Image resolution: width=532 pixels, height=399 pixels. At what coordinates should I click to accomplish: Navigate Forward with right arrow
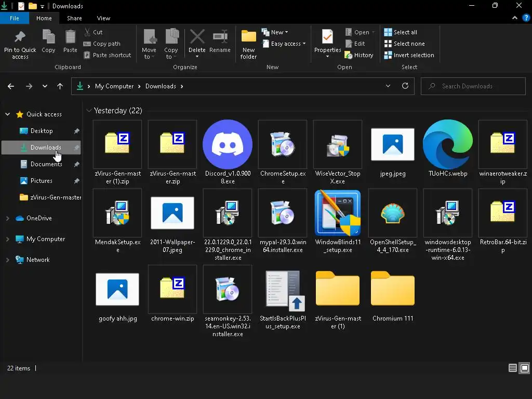tap(29, 86)
